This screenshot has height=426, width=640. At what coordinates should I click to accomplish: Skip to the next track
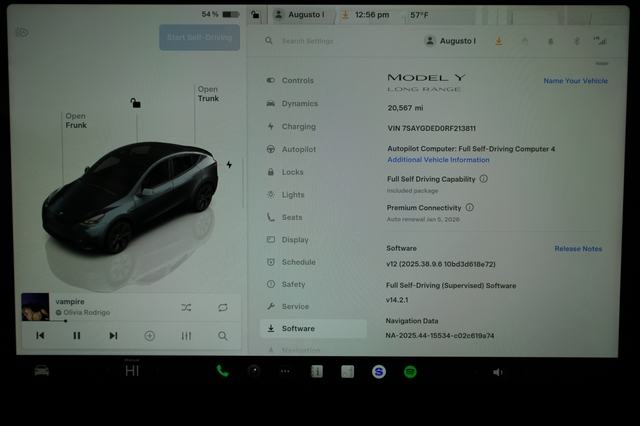[x=113, y=335]
